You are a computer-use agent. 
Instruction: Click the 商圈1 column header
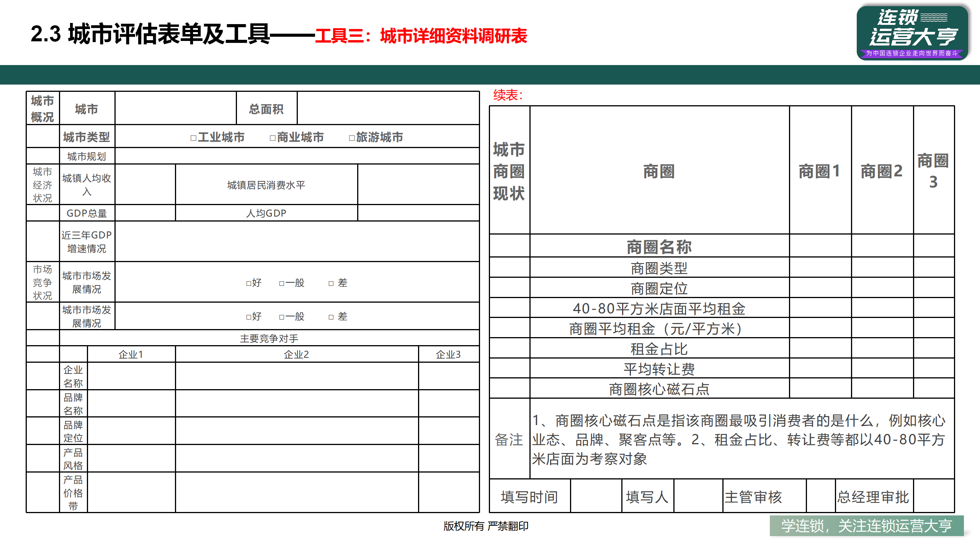click(820, 170)
